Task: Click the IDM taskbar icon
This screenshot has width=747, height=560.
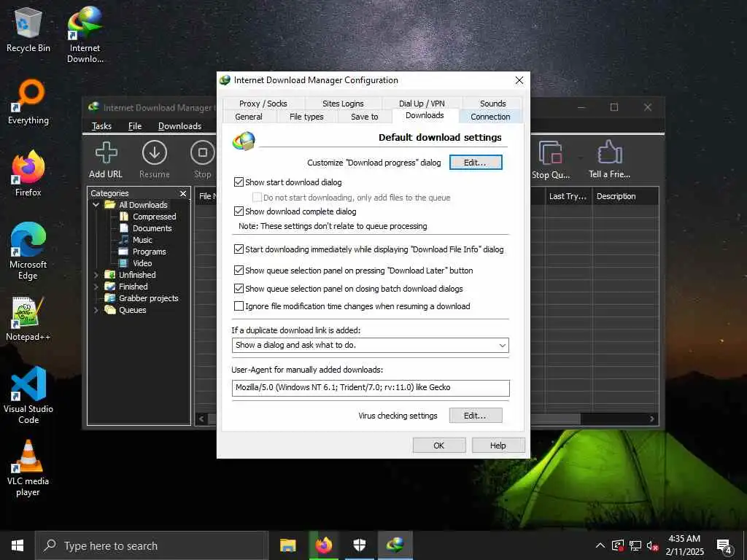Action: [395, 545]
